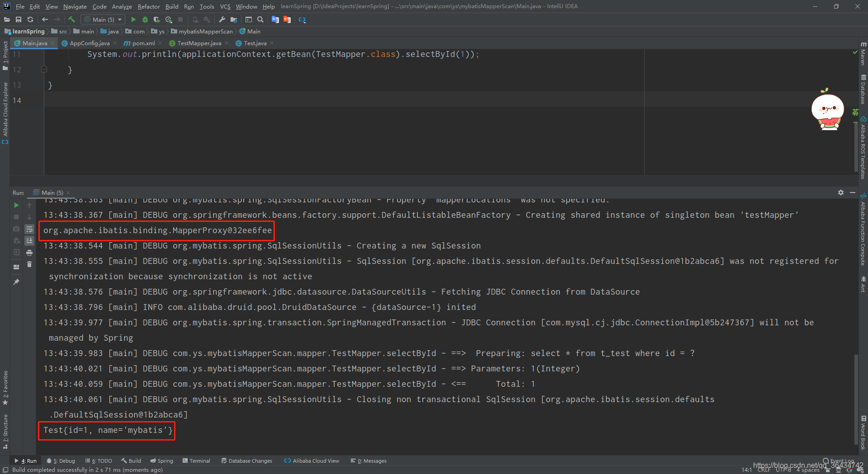Open the 4 spaces indent selector
This screenshot has height=474, width=868.
808,470
